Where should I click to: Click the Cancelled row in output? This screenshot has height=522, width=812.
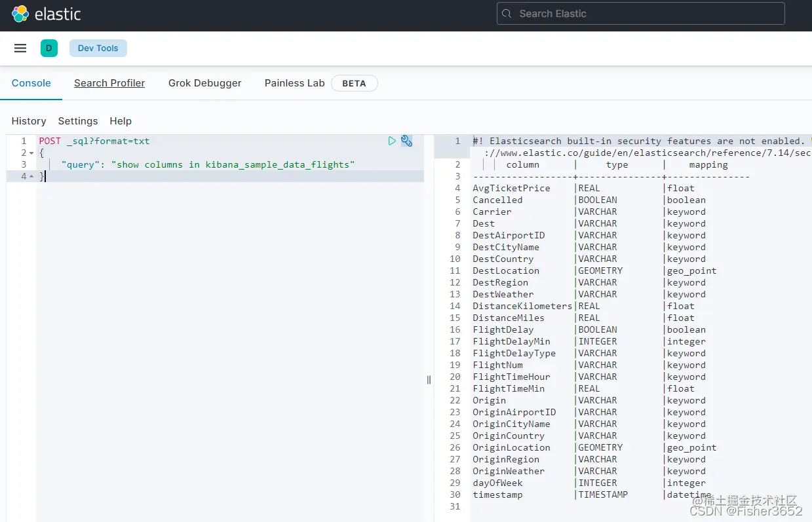(x=589, y=200)
